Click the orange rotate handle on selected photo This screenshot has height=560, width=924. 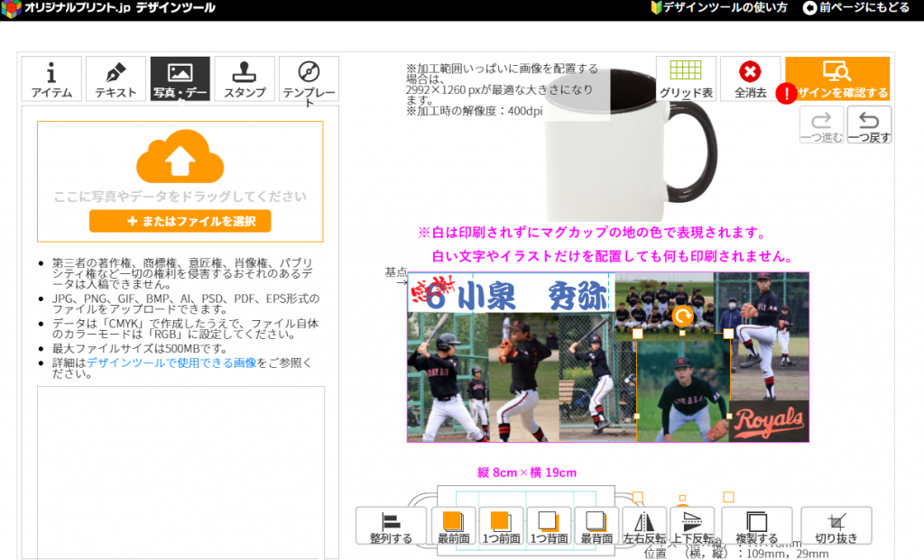[682, 317]
